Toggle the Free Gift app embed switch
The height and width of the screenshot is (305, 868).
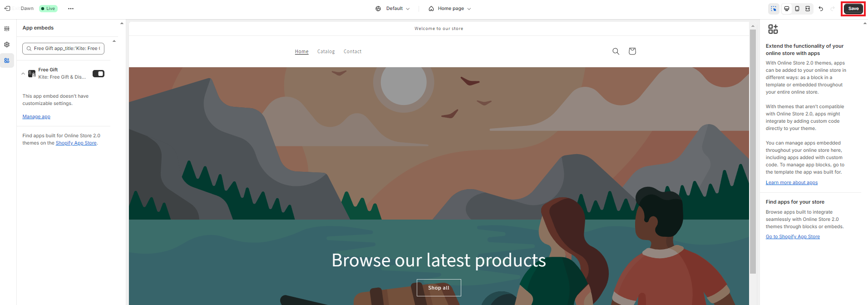pyautogui.click(x=99, y=74)
